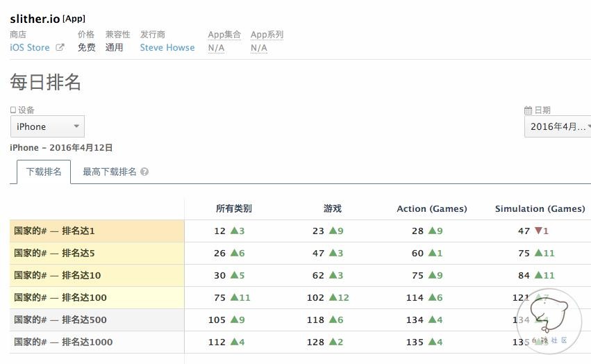Click the external link icon beside iOS Store

point(60,48)
